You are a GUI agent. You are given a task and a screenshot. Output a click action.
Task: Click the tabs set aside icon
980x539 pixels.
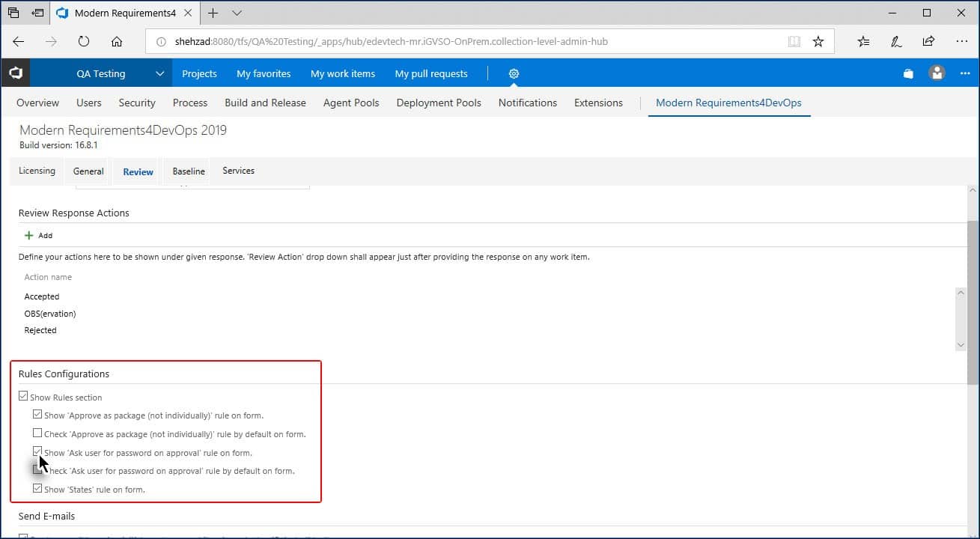pos(13,13)
